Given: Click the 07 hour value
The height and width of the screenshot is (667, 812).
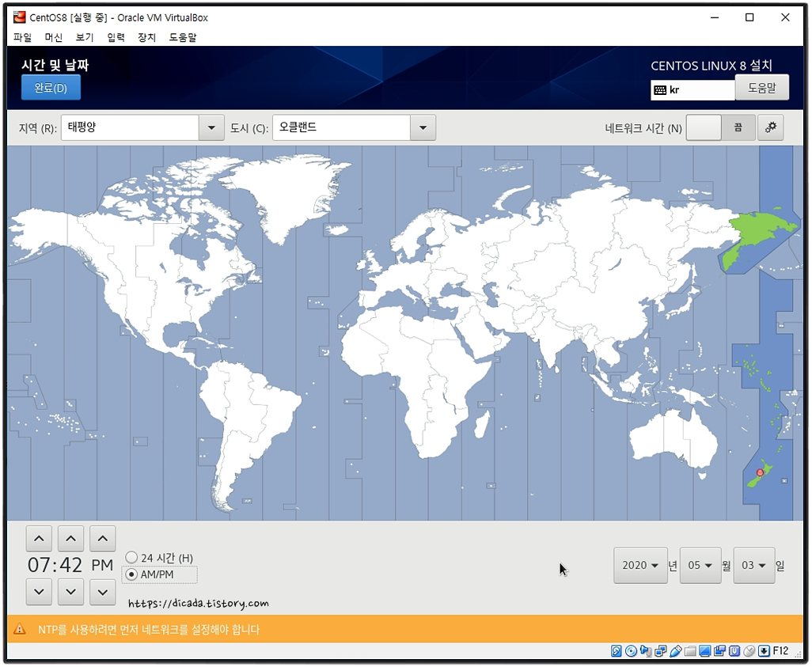Looking at the screenshot, I should tap(40, 565).
